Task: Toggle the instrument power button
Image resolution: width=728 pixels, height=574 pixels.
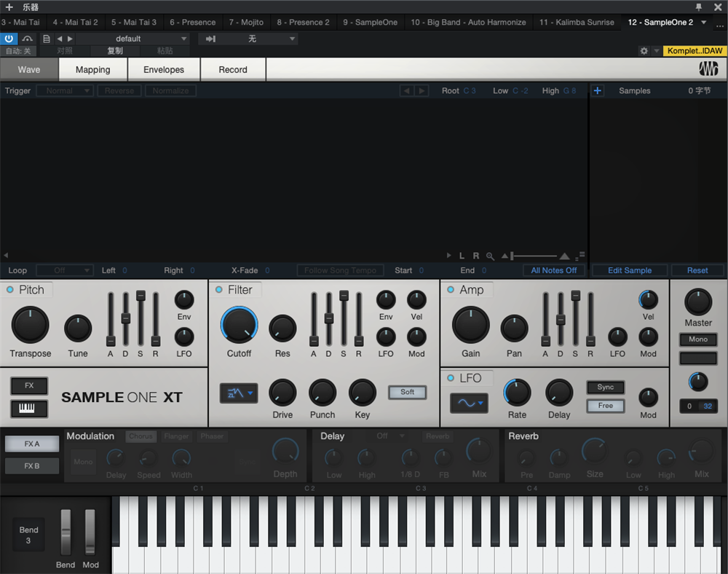Action: (9, 39)
